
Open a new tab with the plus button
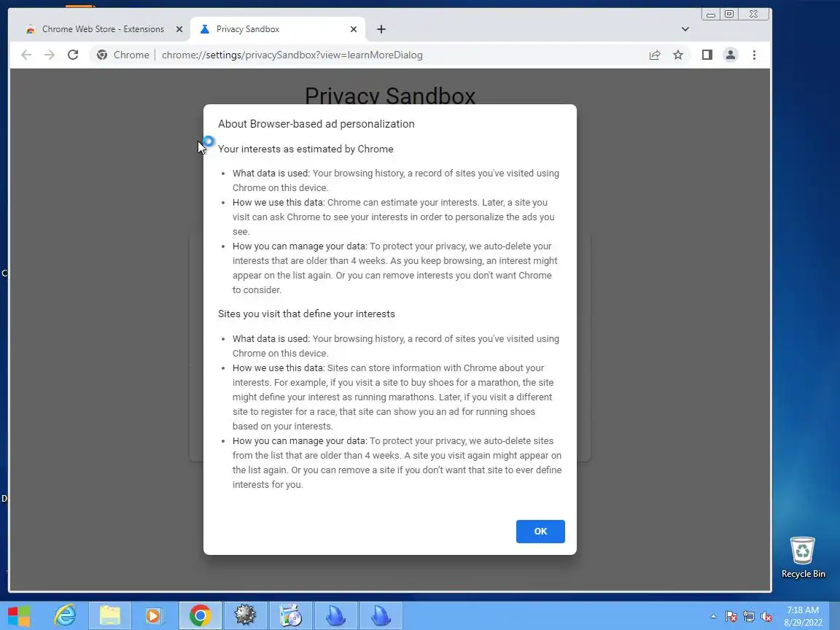(381, 29)
